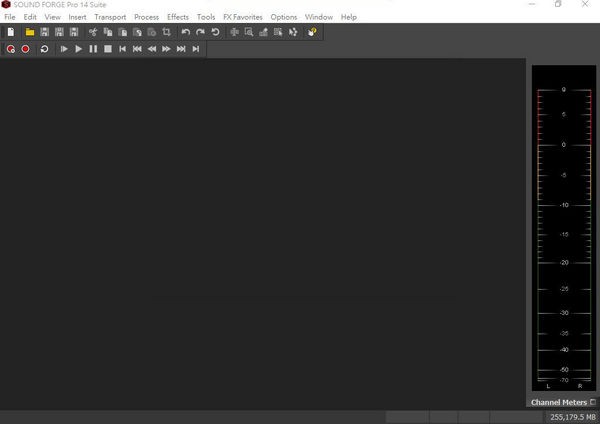
Task: Select the Edit tool icon
Action: [234, 32]
